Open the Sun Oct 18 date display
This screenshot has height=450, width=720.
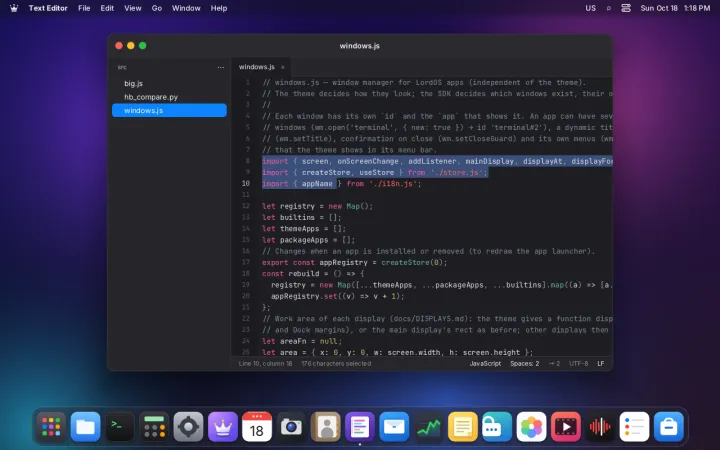click(x=659, y=8)
